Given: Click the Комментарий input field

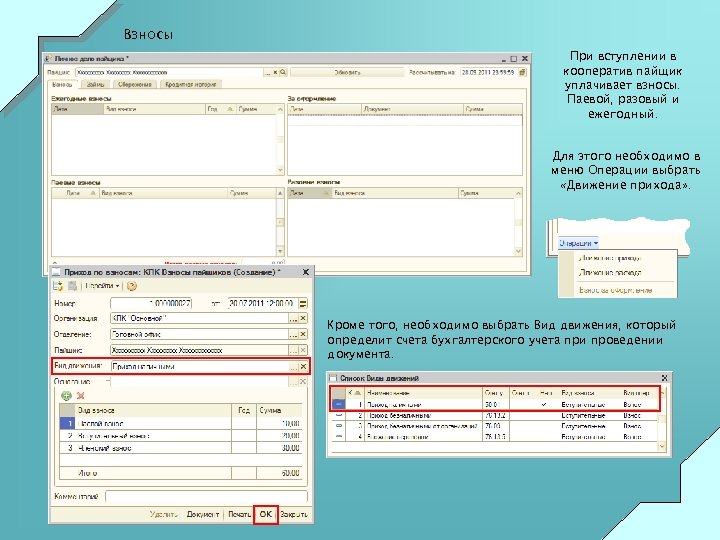Looking at the screenshot, I should [x=206, y=496].
